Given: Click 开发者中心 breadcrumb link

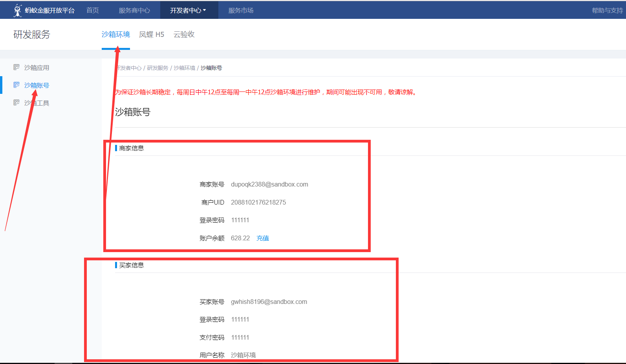Looking at the screenshot, I should tap(129, 68).
